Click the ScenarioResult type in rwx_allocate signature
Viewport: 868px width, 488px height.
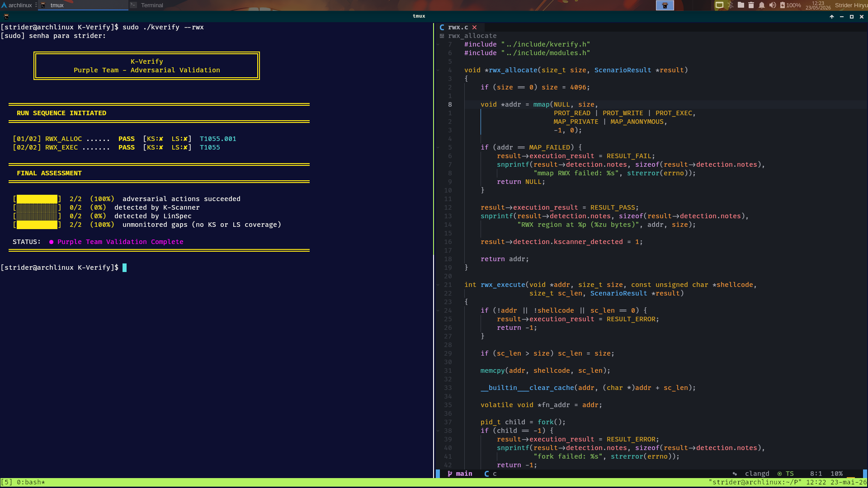pyautogui.click(x=623, y=70)
